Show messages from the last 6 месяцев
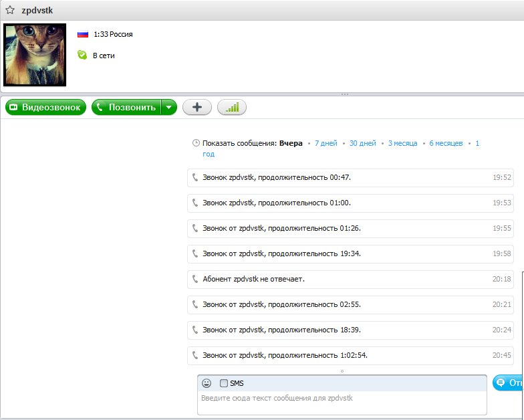 click(x=446, y=143)
